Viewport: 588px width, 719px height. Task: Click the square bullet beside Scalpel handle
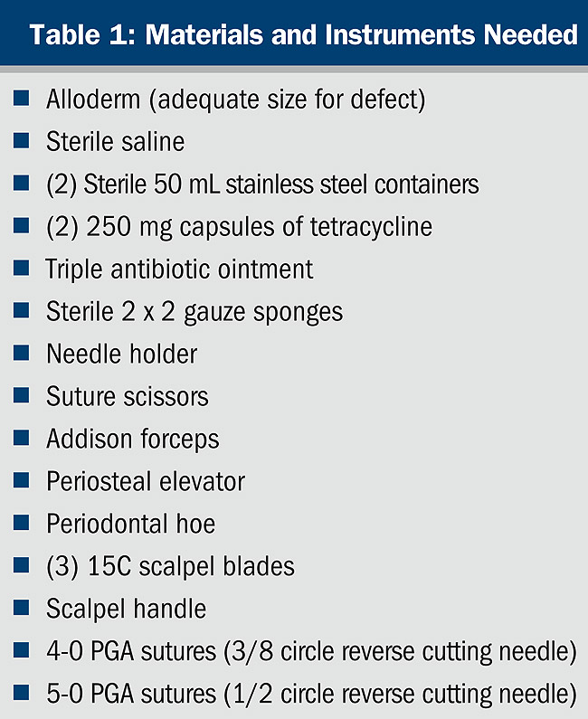[22, 608]
